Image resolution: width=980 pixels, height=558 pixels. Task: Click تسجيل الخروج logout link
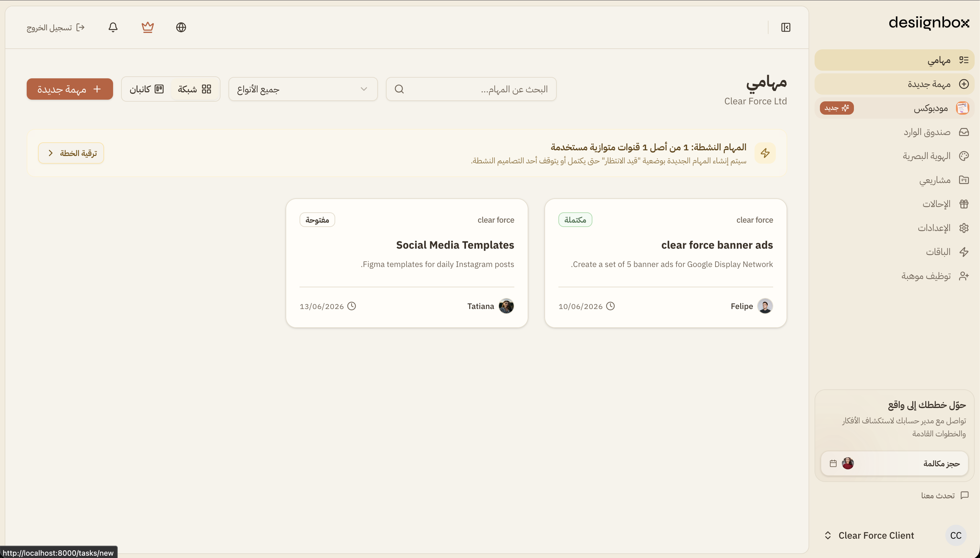coord(56,27)
